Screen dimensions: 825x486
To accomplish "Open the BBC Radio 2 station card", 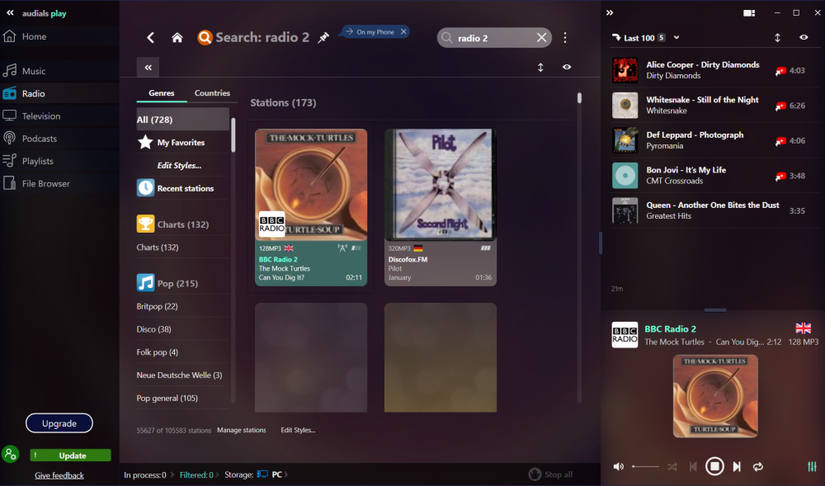I will [311, 207].
